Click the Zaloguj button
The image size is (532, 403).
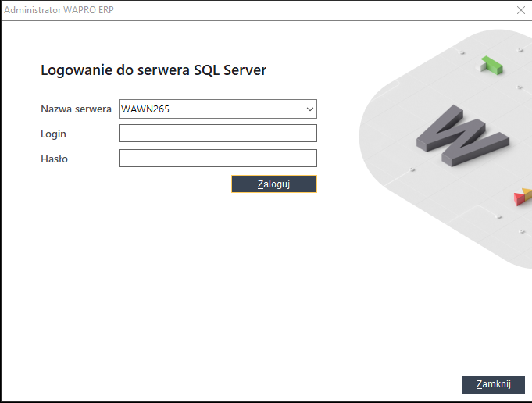[274, 184]
